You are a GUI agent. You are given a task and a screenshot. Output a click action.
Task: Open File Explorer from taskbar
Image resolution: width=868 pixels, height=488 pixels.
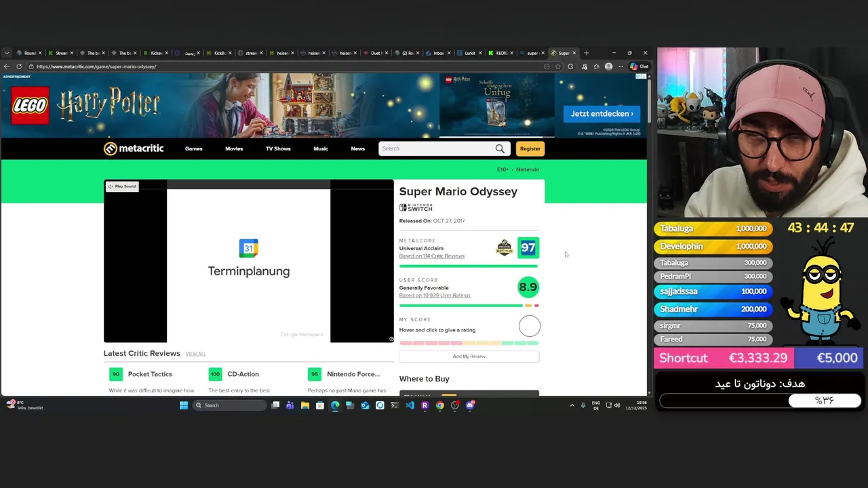point(305,405)
